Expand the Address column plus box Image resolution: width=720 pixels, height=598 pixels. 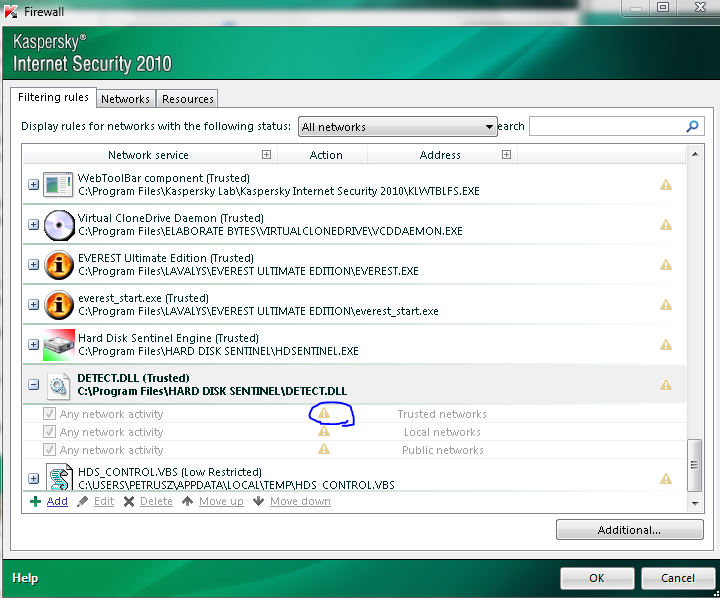(x=506, y=155)
